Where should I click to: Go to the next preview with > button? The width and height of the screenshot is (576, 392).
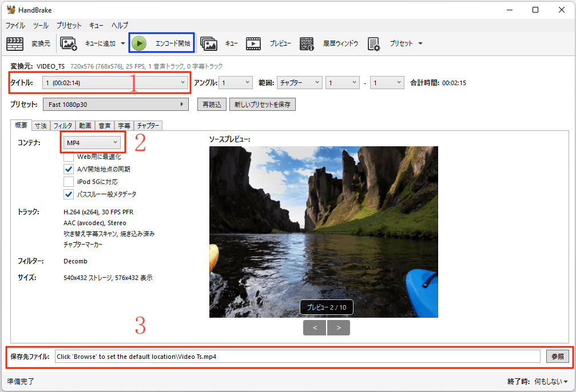tap(338, 328)
